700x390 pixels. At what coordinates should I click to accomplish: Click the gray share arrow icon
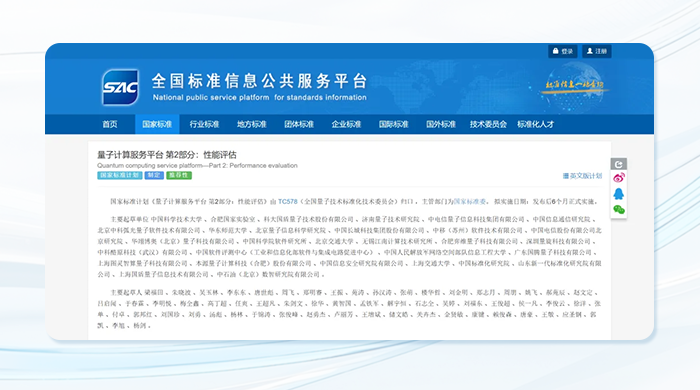(619, 164)
